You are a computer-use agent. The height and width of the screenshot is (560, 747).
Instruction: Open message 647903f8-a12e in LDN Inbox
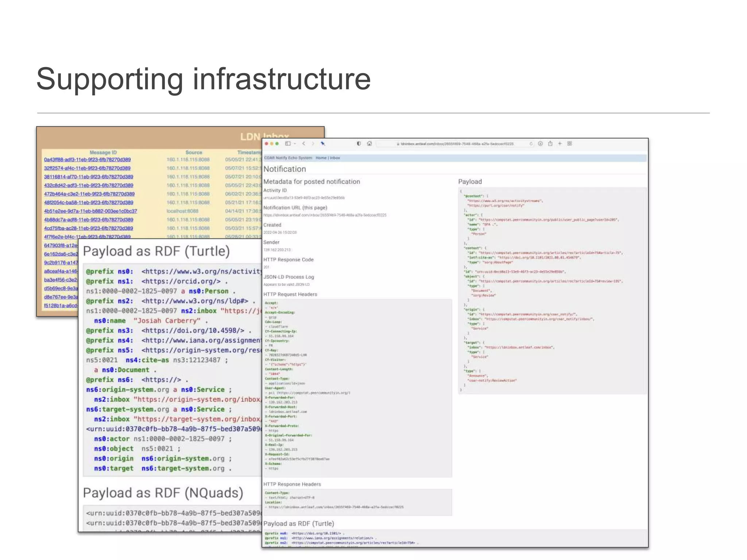point(61,246)
